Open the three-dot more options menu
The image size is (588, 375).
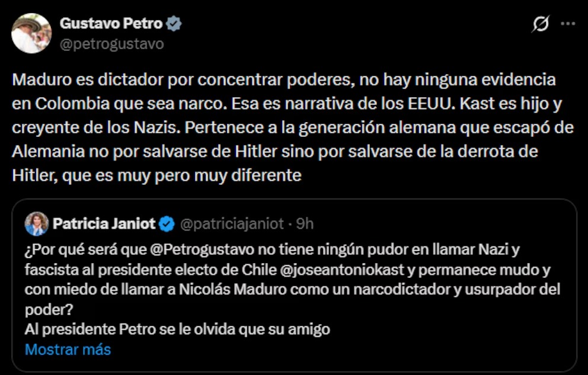(x=568, y=24)
